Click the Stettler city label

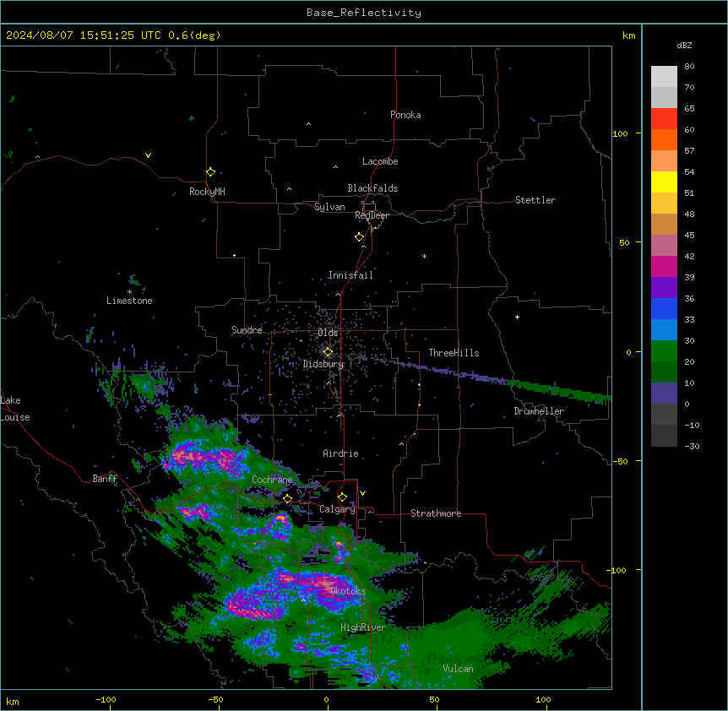click(535, 200)
